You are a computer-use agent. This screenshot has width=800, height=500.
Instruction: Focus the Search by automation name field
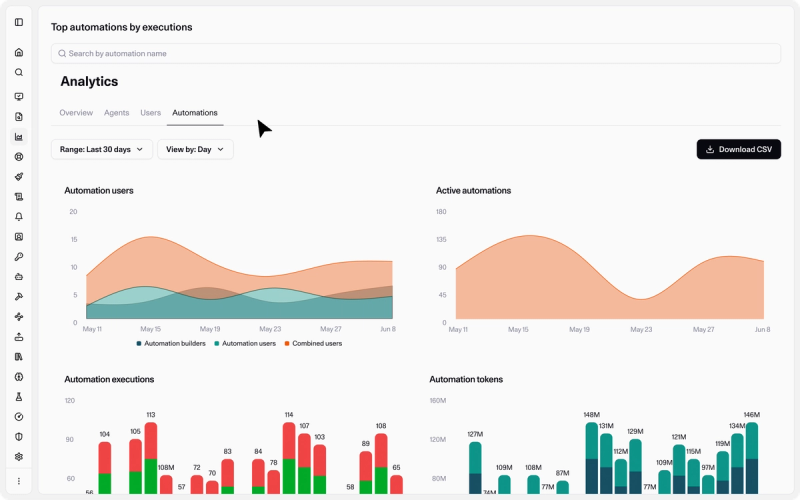(x=416, y=54)
